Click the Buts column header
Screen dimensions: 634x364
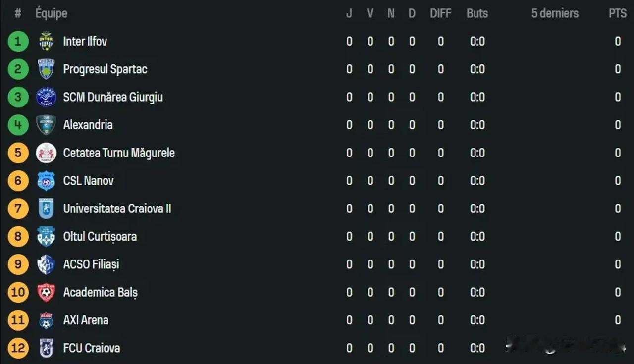point(477,13)
